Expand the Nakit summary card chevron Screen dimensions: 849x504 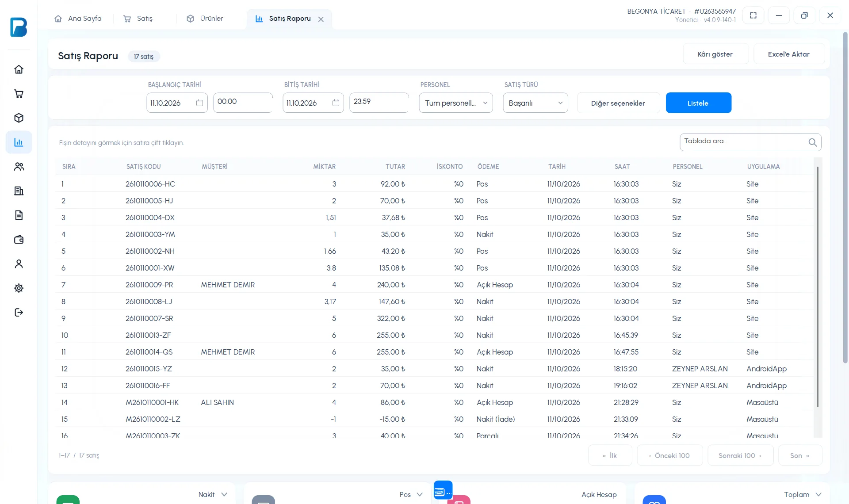coord(224,494)
